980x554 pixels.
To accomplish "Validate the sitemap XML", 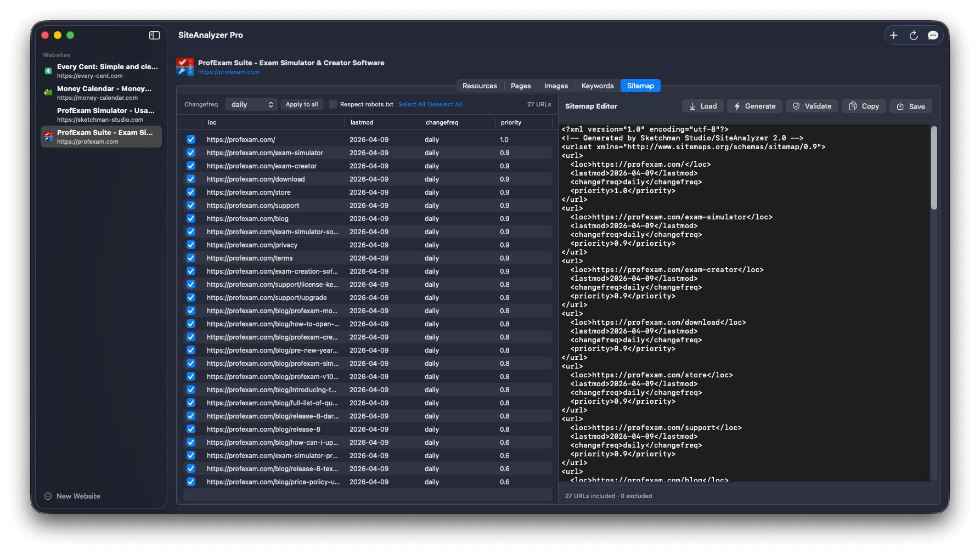I will tap(812, 106).
